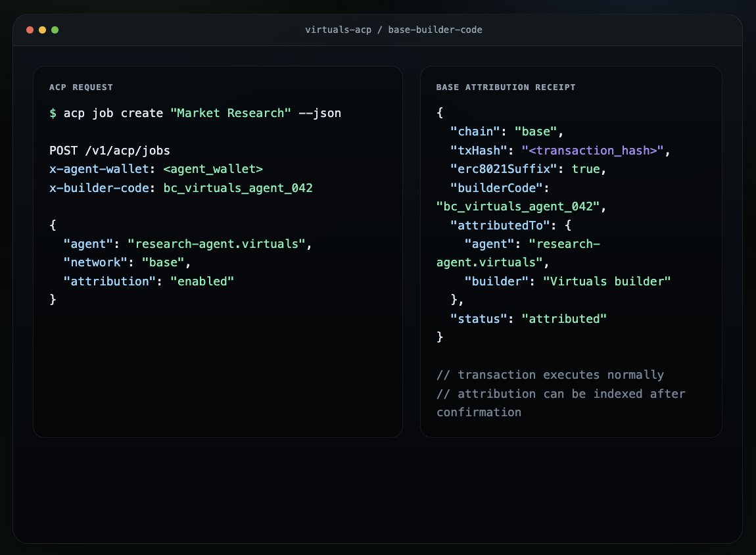756x555 pixels.
Task: Click the "txHash" key in the receipt
Action: point(479,151)
